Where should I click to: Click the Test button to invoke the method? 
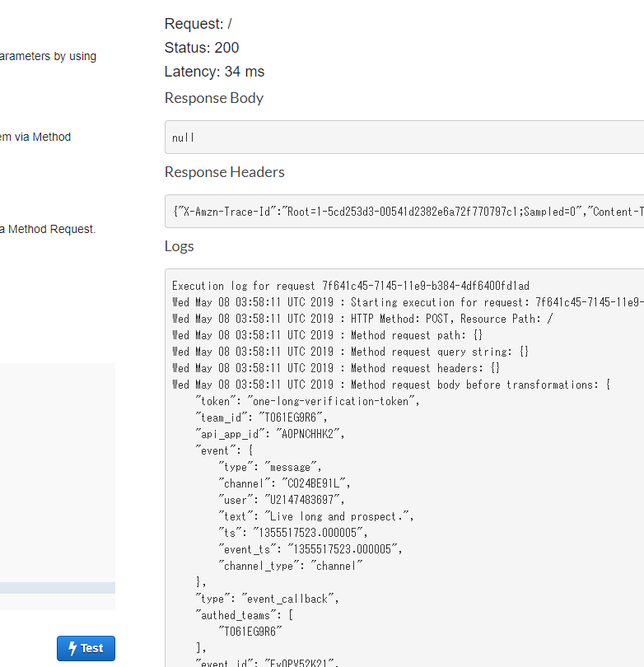(x=86, y=648)
